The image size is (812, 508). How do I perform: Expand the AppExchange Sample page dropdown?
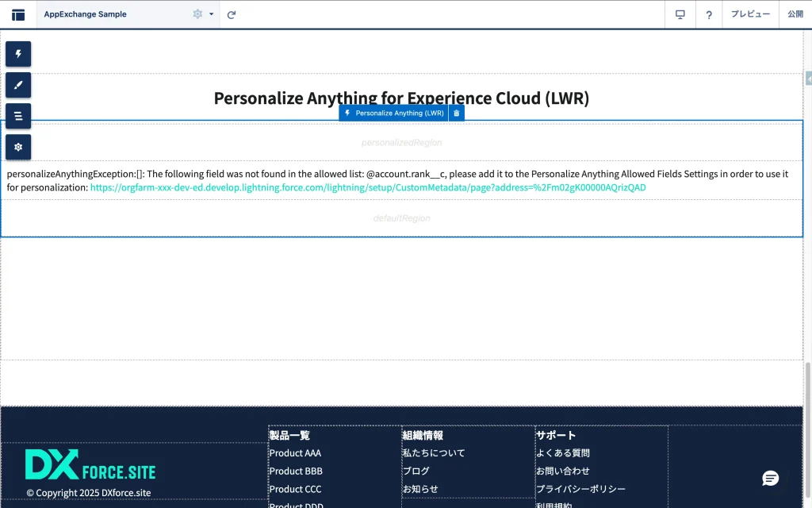point(212,14)
